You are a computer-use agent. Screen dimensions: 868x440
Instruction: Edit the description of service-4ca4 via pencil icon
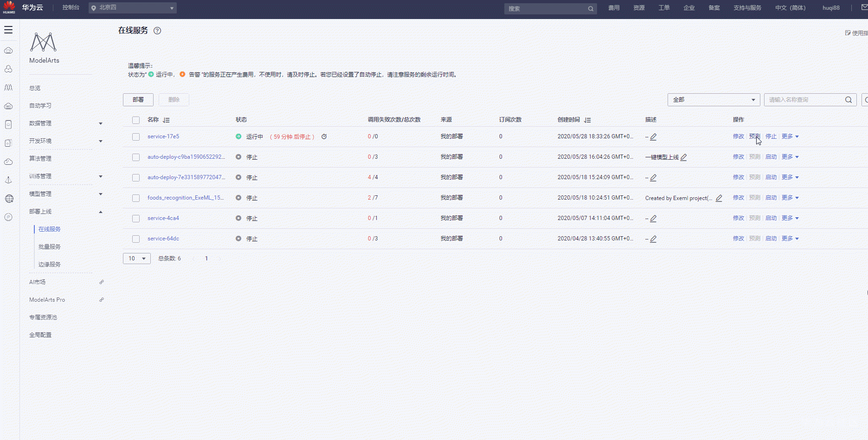tap(654, 218)
